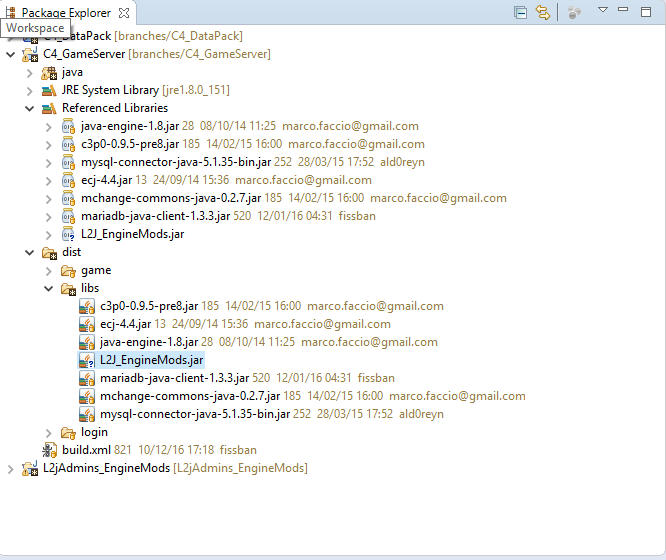Viewport: 666px width, 560px height.
Task: Select the Package Explorer tab
Action: (66, 13)
